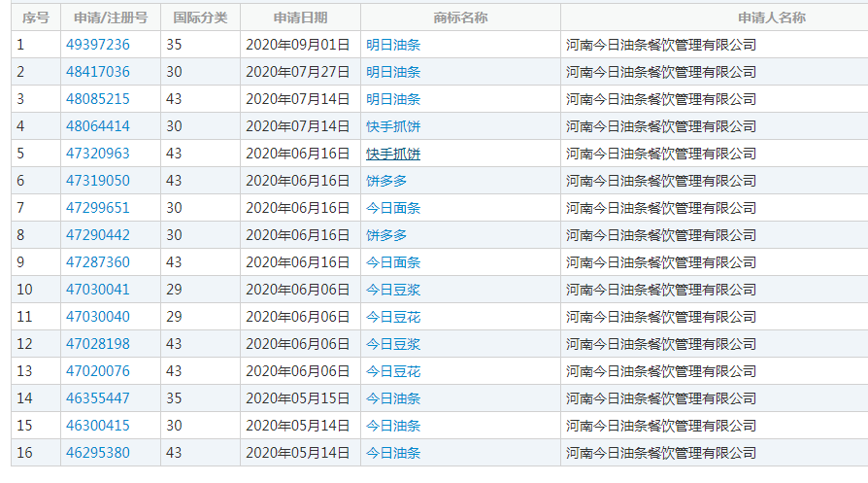Select applicant name in row 16
Image resolution: width=868 pixels, height=483 pixels.
[x=661, y=453]
